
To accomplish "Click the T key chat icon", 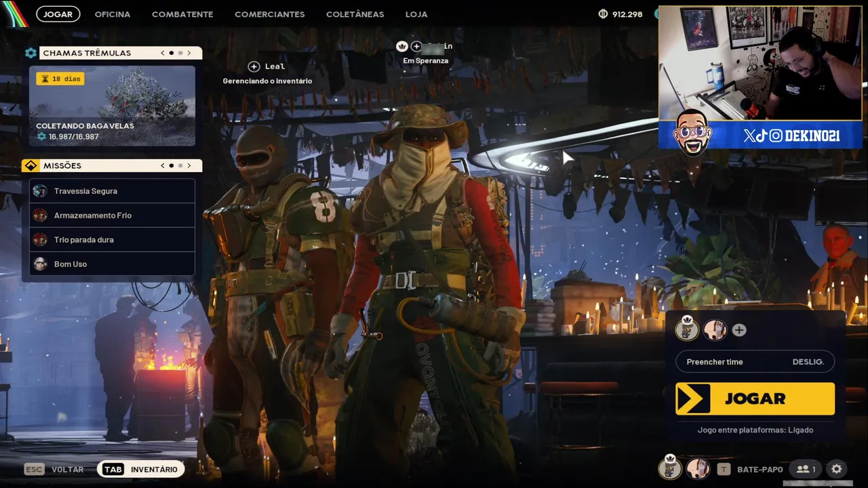I will 724,469.
